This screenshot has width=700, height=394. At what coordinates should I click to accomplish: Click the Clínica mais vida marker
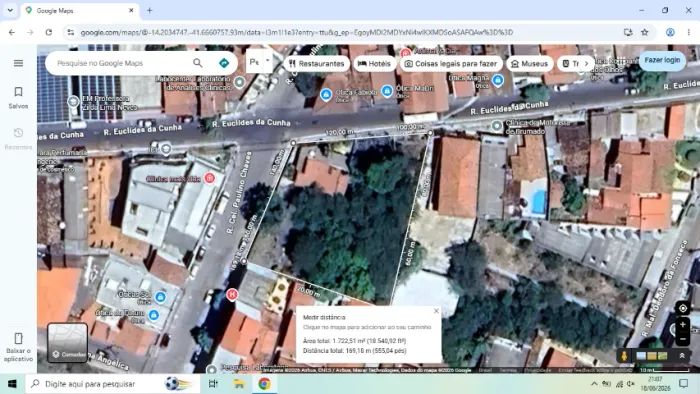click(209, 178)
